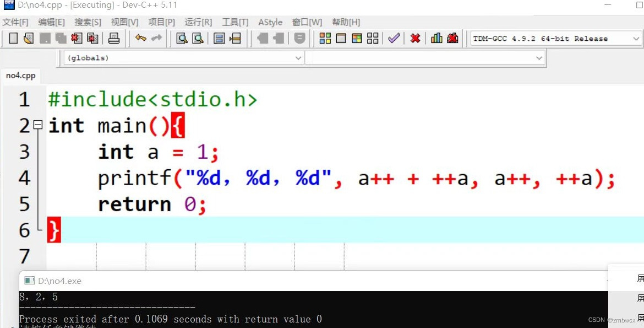This screenshot has width=644, height=328.
Task: Click the D:\no4.exe console title bar
Action: [313, 281]
